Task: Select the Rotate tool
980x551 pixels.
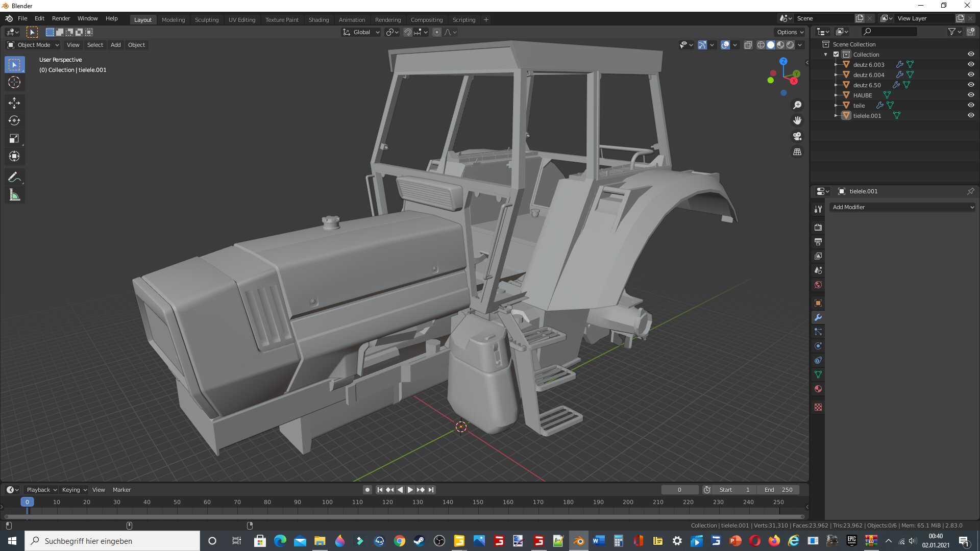Action: [x=14, y=121]
